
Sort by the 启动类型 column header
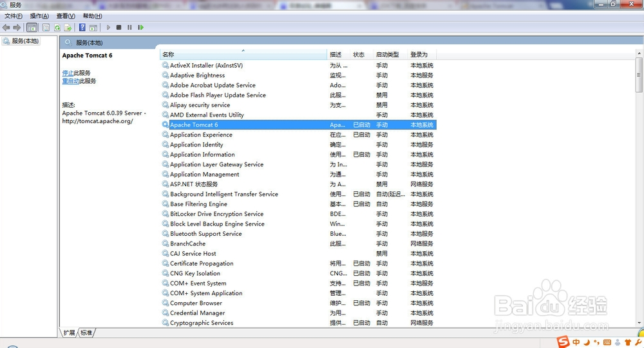(x=391, y=54)
